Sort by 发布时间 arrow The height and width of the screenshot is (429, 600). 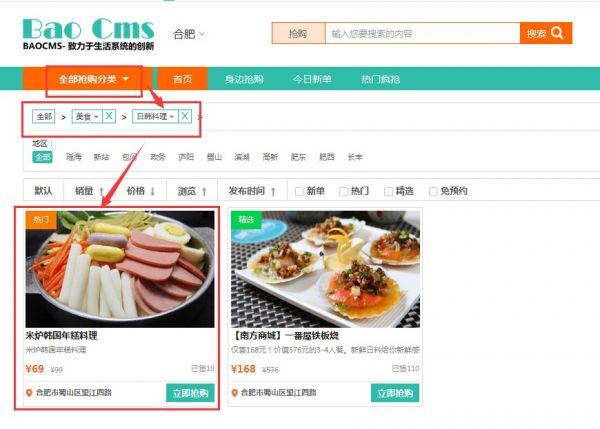[x=273, y=191]
